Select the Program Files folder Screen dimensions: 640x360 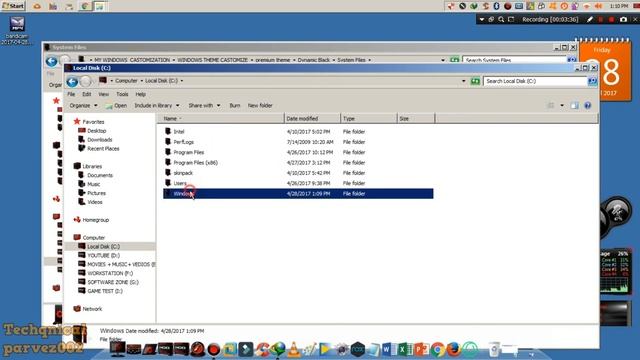(189, 152)
